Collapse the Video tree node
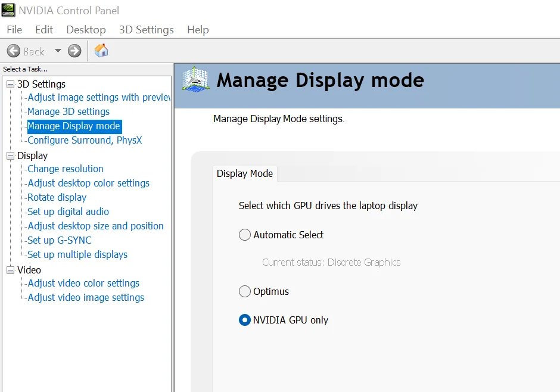The height and width of the screenshot is (392, 560). (x=11, y=270)
